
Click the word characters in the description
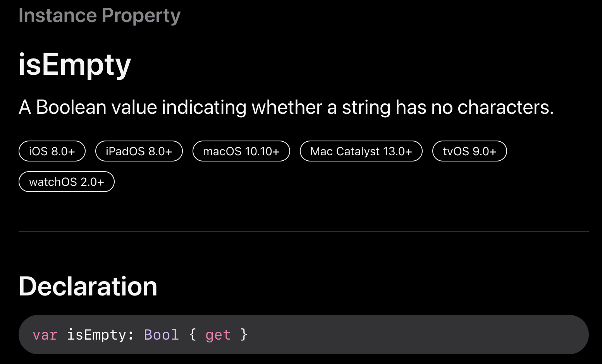click(506, 107)
